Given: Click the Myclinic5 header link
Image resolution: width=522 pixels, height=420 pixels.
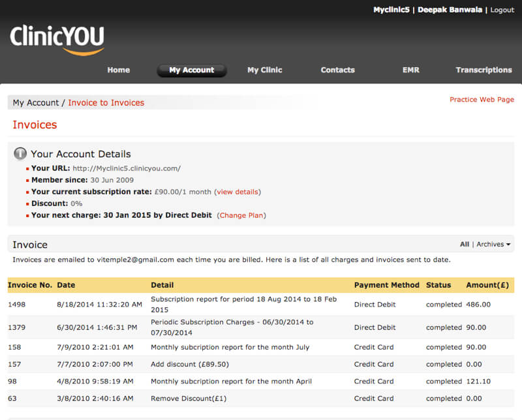Looking at the screenshot, I should pos(391,10).
